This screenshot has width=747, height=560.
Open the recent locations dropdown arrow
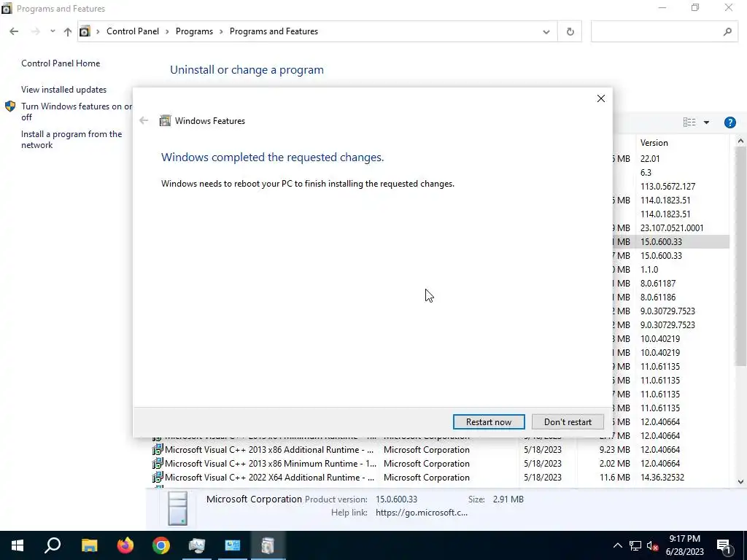click(x=53, y=31)
